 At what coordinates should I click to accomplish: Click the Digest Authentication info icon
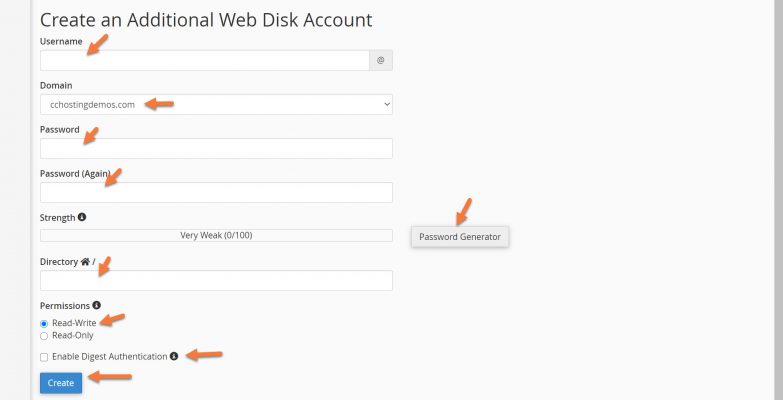click(x=174, y=356)
